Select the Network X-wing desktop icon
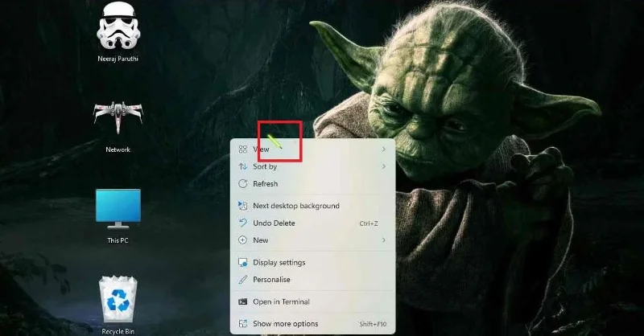This screenshot has height=336, width=644. click(118, 117)
